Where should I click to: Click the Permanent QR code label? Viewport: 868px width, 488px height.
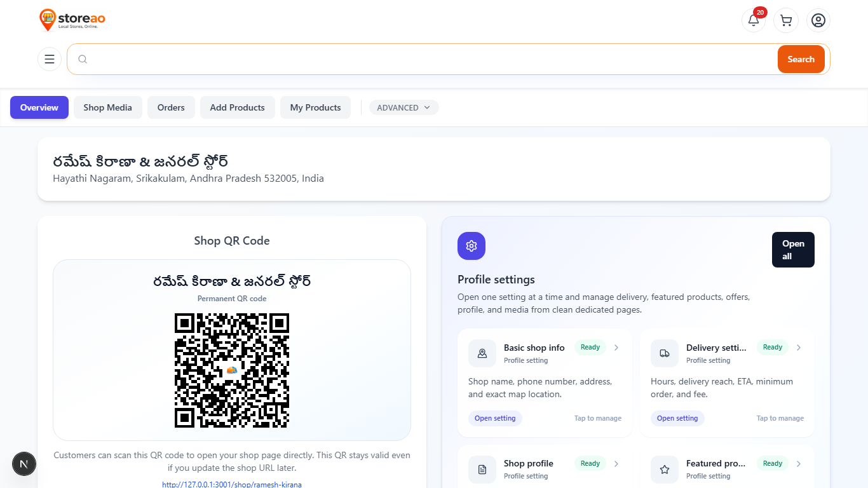point(232,299)
